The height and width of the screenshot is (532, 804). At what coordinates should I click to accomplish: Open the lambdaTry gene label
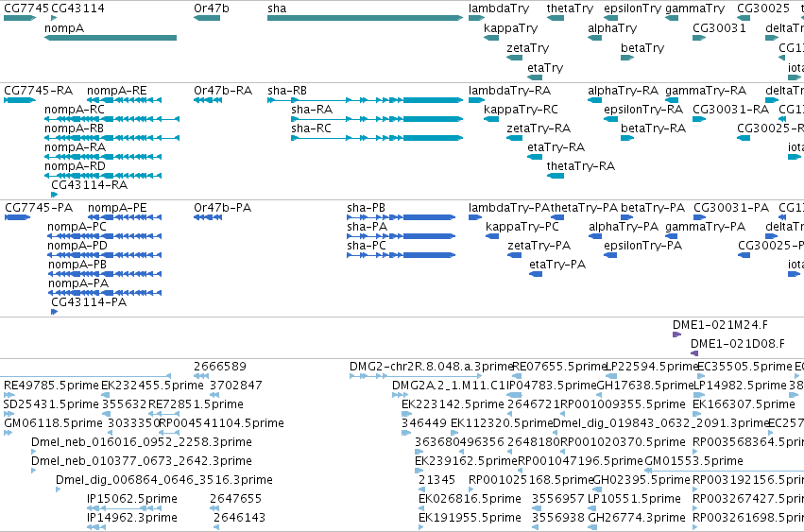(x=499, y=9)
